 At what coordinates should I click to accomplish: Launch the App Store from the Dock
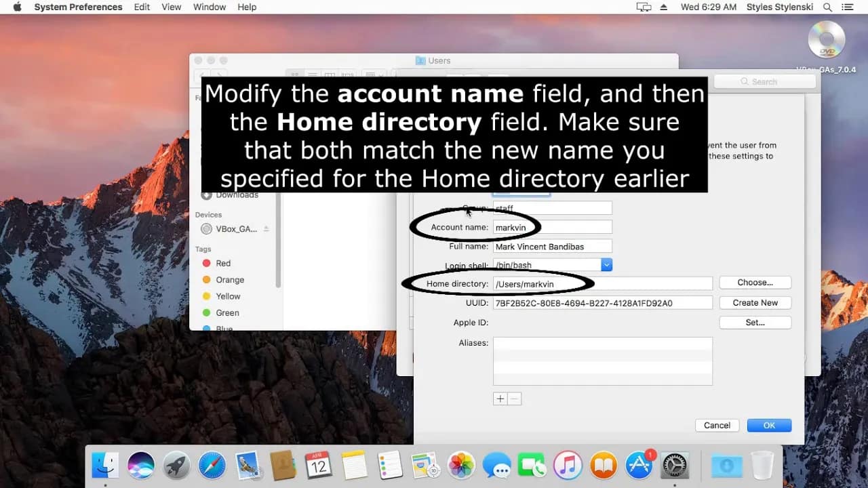coord(639,466)
